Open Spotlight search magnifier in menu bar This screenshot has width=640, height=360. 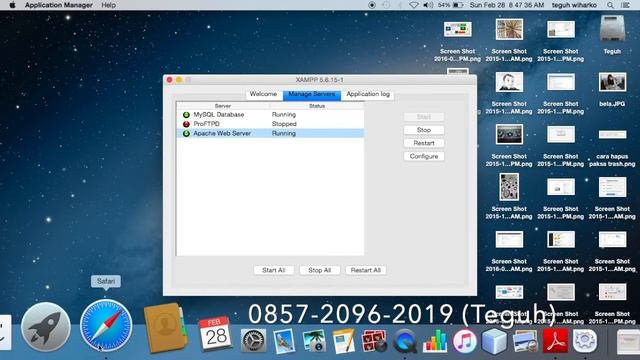[x=610, y=5]
